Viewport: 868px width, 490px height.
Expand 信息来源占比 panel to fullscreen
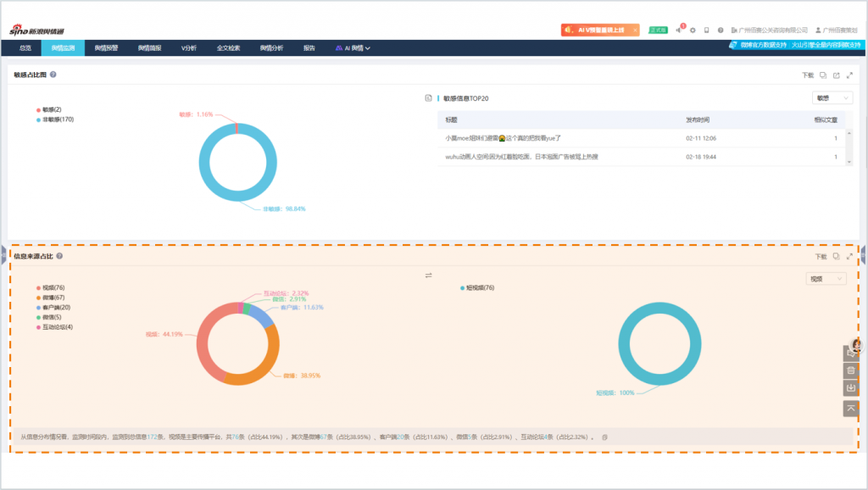tap(849, 256)
